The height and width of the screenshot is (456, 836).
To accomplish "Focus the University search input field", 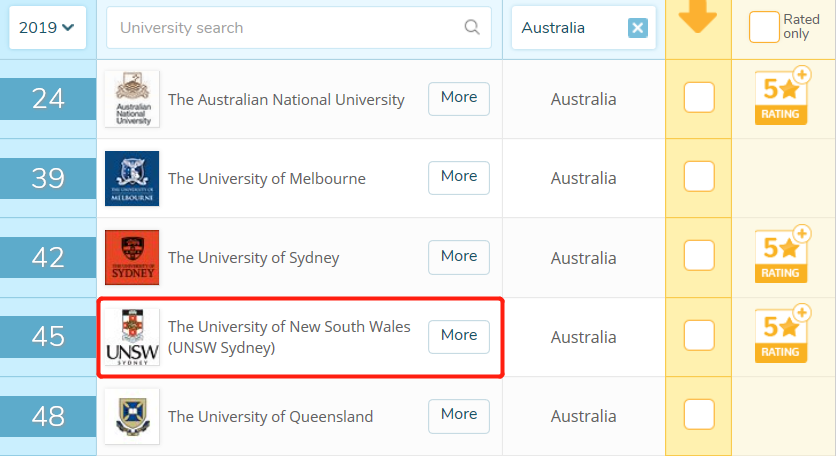I will point(299,28).
